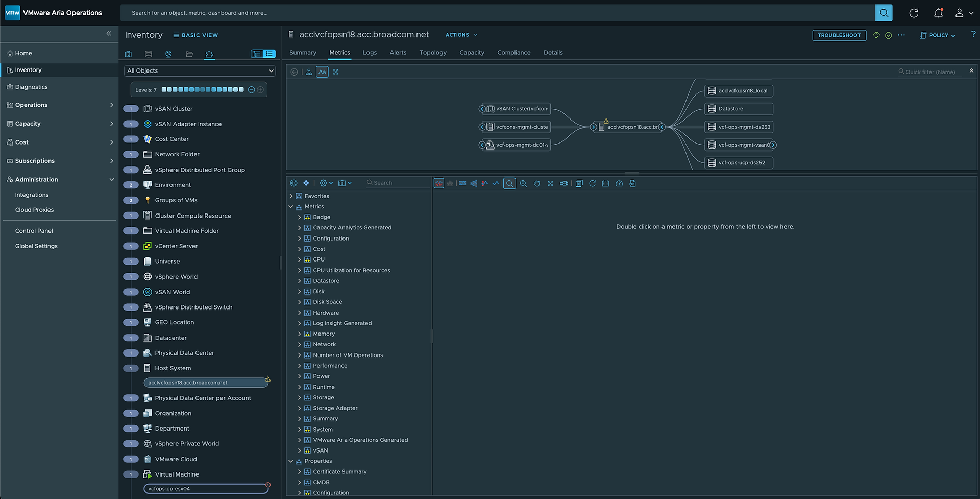Expand the Memory metrics group

pos(300,334)
